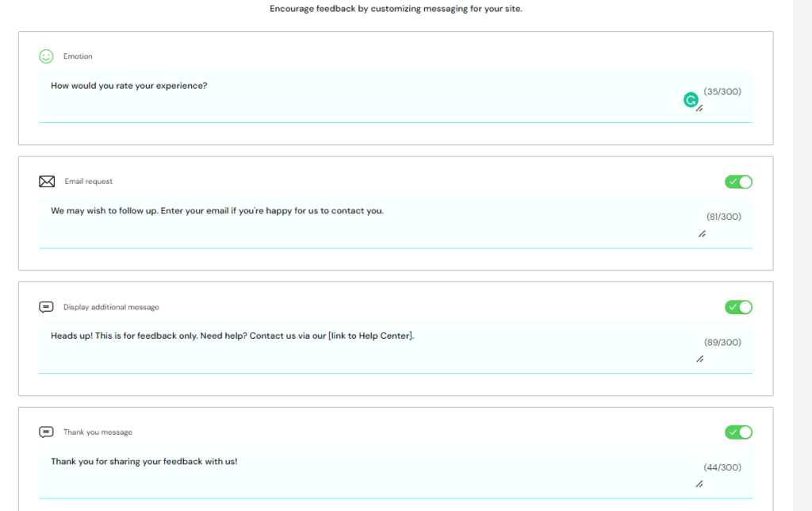Click the 'Thank you message' label
Image resolution: width=812 pixels, height=511 pixels.
[x=98, y=432]
